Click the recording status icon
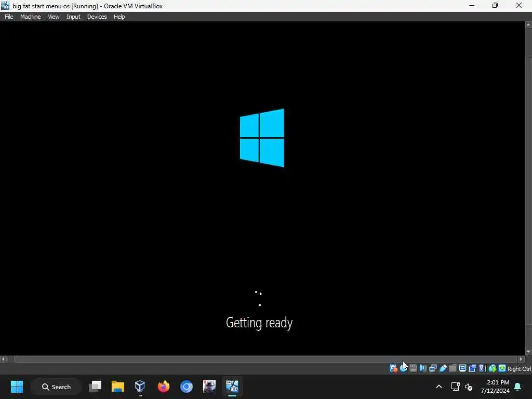Image resolution: width=532 pixels, height=399 pixels. 472,368
